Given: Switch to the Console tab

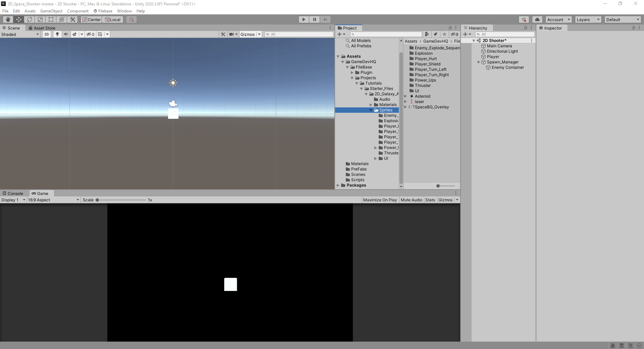Looking at the screenshot, I should point(13,193).
